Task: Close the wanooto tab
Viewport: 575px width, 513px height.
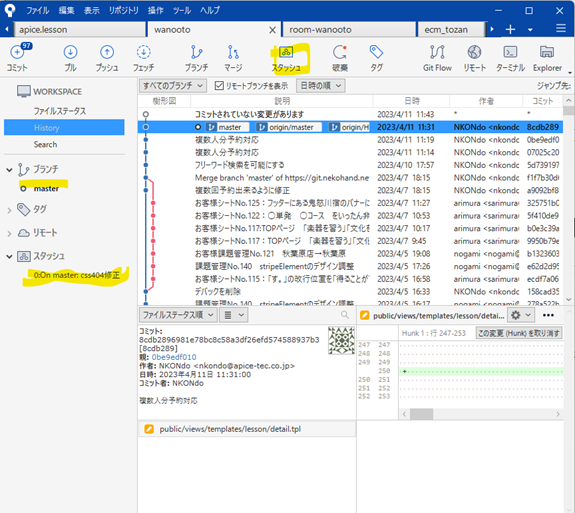Action: pyautogui.click(x=272, y=30)
